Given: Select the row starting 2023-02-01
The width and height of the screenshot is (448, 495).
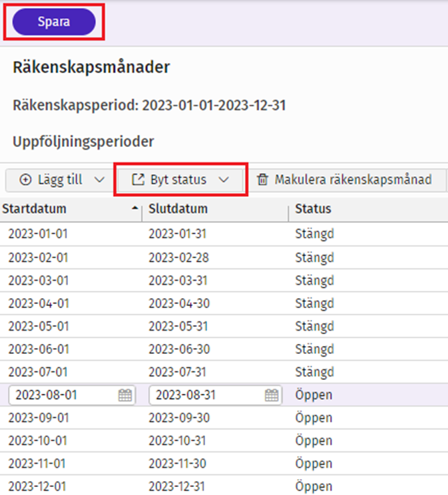Looking at the screenshot, I should (224, 257).
